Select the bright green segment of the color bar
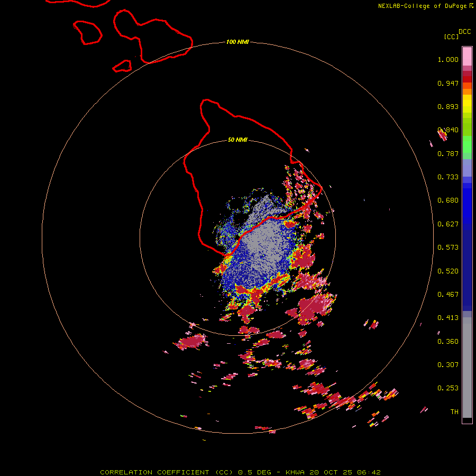Viewport: 476px width, 476px height. tap(467, 144)
